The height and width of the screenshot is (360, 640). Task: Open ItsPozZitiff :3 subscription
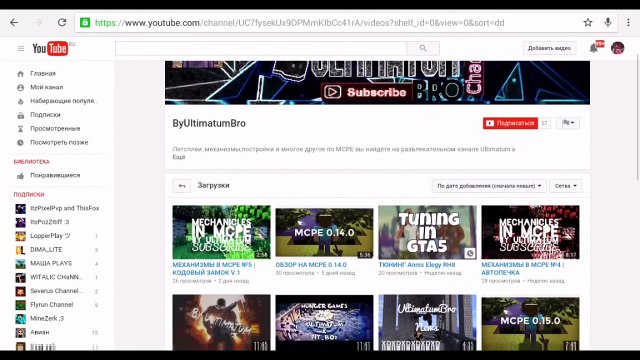tap(49, 222)
